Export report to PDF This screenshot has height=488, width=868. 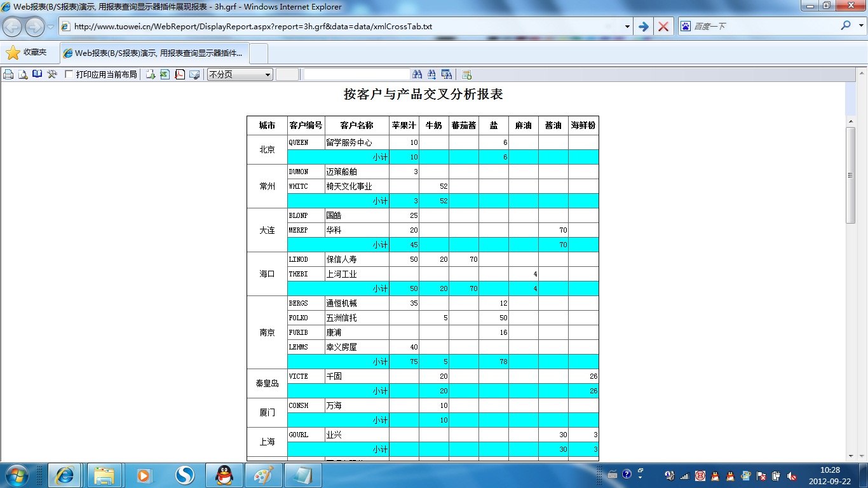[x=180, y=74]
